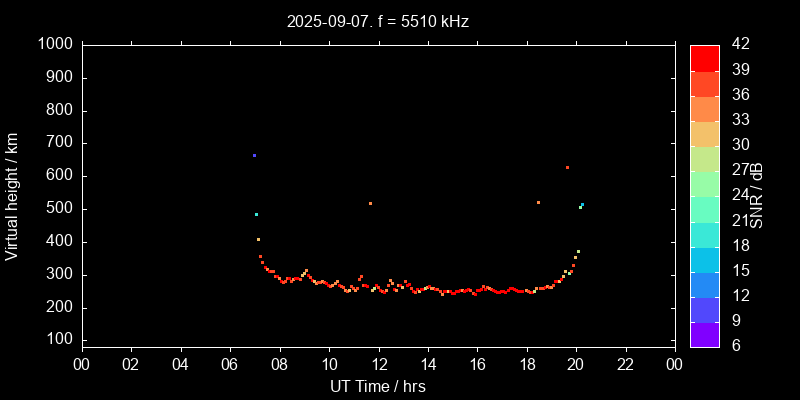
Task: Click the cyan points near 500 km after 20 UT
Action: pos(581,206)
